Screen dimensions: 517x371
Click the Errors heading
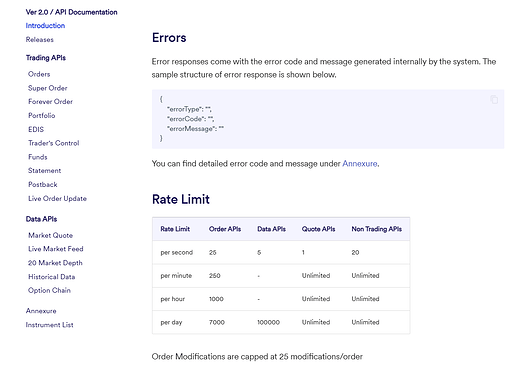[169, 38]
